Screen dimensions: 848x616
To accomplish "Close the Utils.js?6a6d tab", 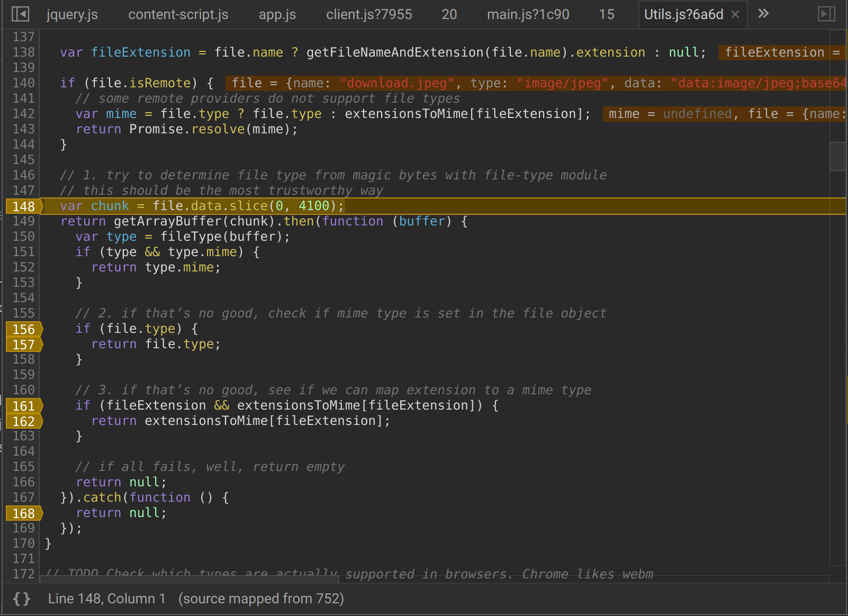I will (x=735, y=14).
